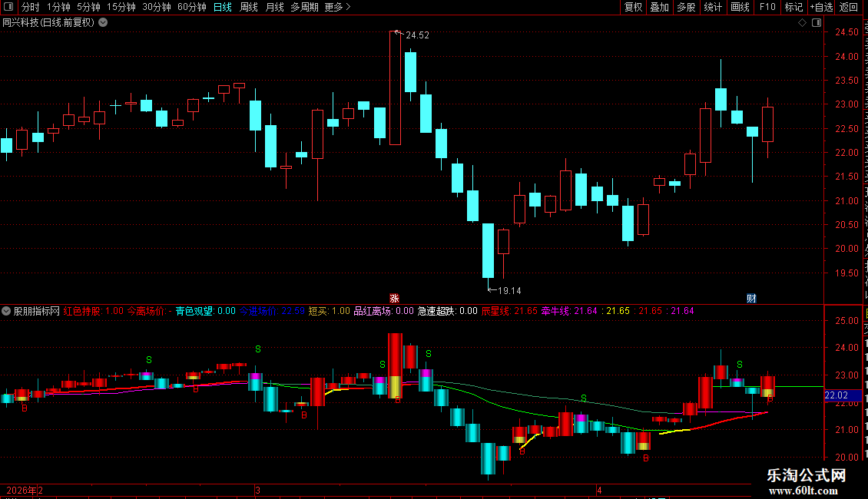Viewport: 868px width, 499px height.
Task: Select the 60分钟 period tab
Action: [191, 7]
